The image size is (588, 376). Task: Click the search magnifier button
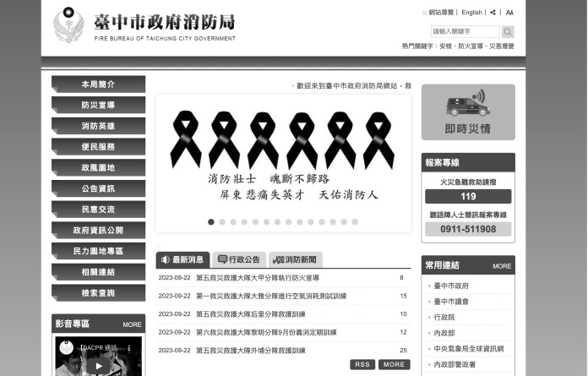tap(508, 32)
